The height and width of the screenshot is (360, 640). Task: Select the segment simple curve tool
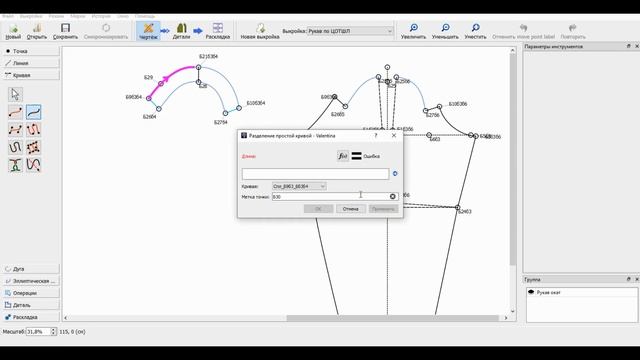(x=33, y=112)
